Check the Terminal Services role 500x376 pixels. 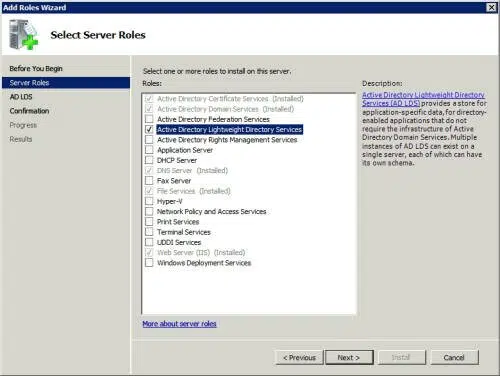pos(149,232)
